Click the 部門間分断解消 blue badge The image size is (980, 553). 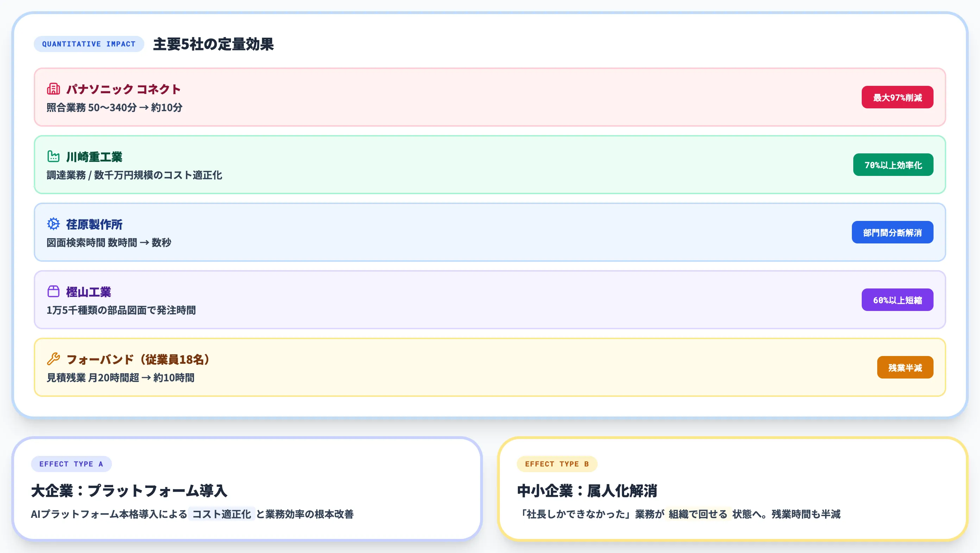(892, 232)
